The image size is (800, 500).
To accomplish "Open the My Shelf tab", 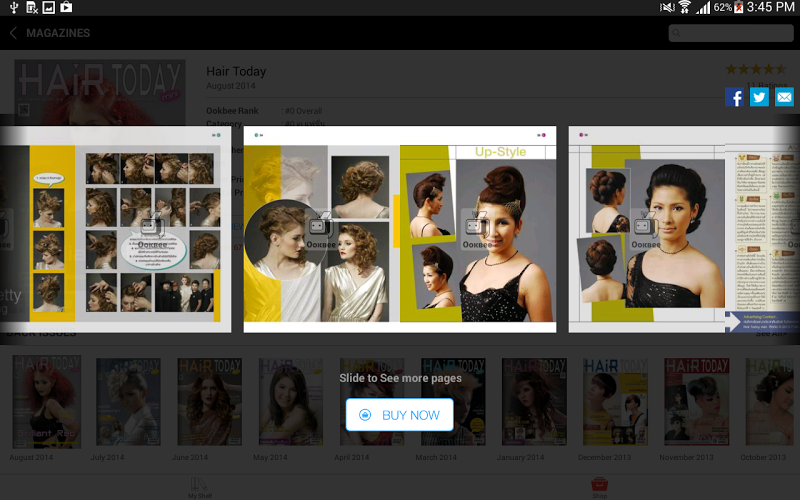I will pyautogui.click(x=199, y=488).
